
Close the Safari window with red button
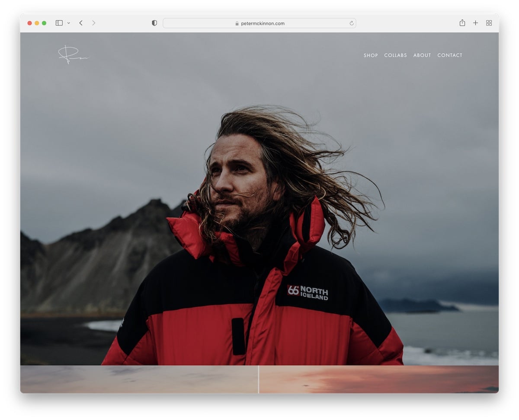29,23
